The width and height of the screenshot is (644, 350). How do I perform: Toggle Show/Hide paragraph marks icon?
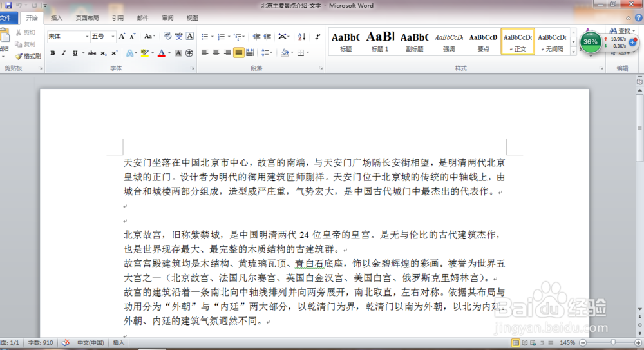point(317,37)
